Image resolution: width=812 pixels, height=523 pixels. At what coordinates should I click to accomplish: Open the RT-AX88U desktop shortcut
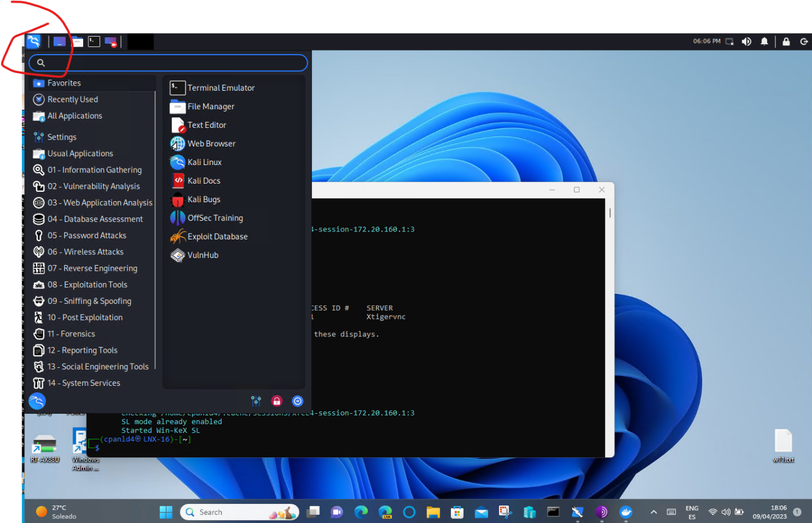(45, 448)
